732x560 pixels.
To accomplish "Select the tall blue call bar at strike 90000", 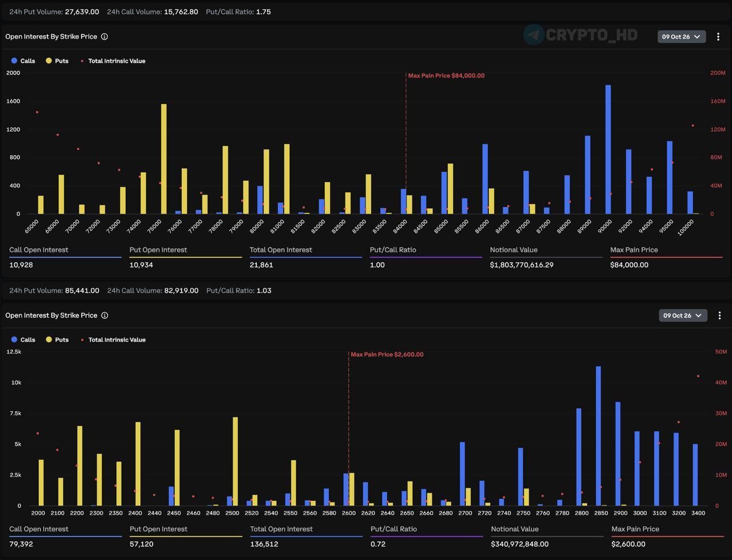I will (608, 149).
